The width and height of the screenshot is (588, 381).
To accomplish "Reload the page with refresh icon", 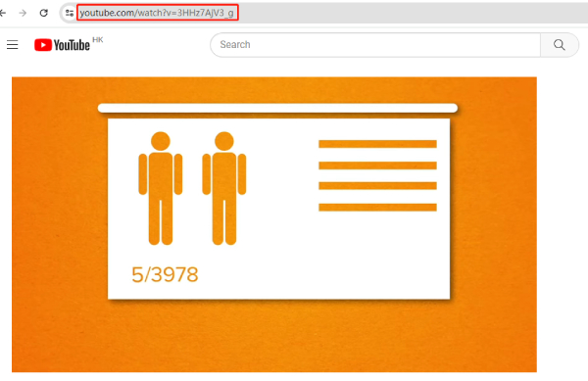I will point(44,13).
